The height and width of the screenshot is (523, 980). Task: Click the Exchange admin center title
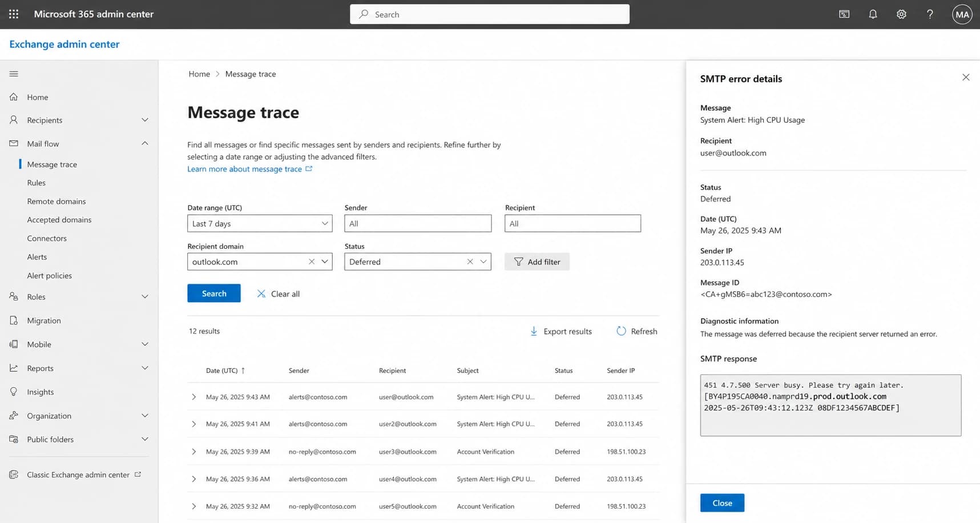click(x=64, y=44)
